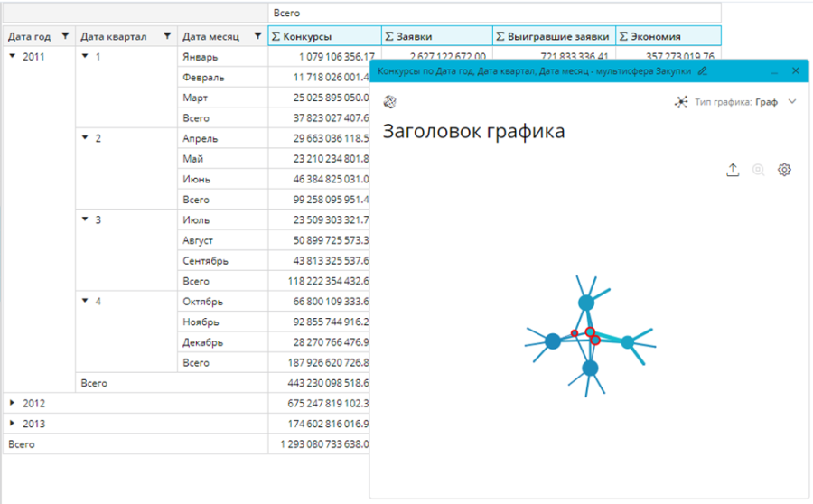
Task: Open the 'Тип графика' dropdown
Action: point(792,102)
